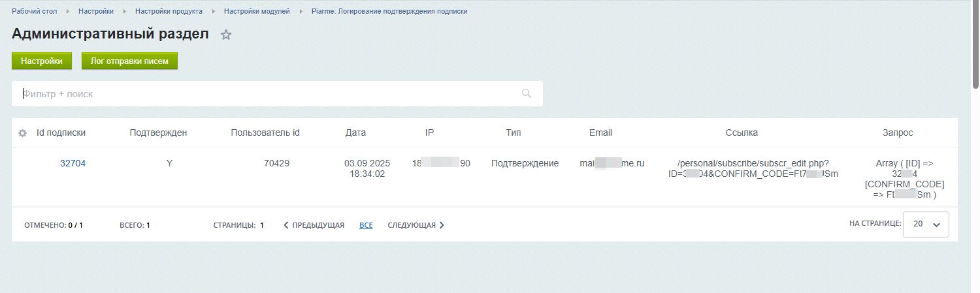Image resolution: width=980 pixels, height=293 pixels.
Task: Open the rows-per-page dropdown showing 20
Action: [926, 224]
